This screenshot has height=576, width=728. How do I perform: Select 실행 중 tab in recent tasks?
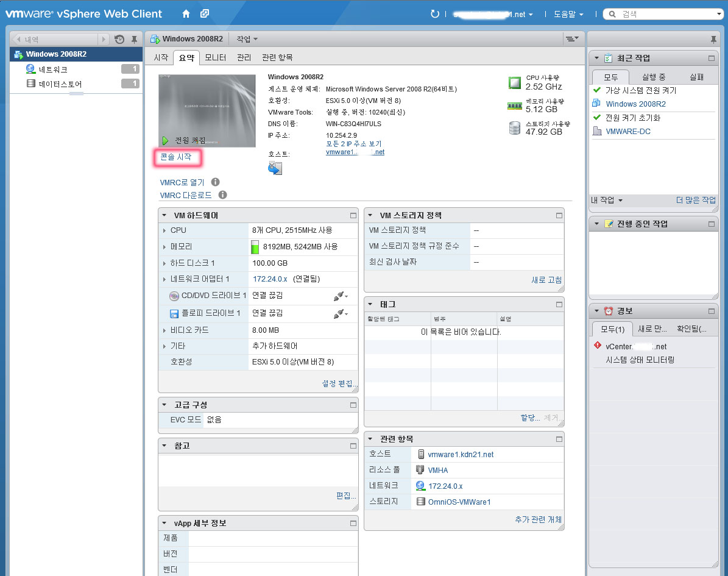pos(654,77)
